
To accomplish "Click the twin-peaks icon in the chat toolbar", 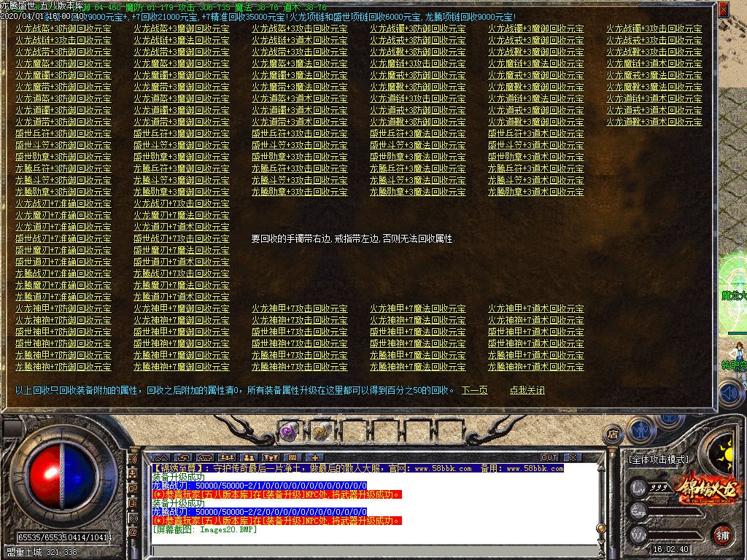I will (x=161, y=458).
